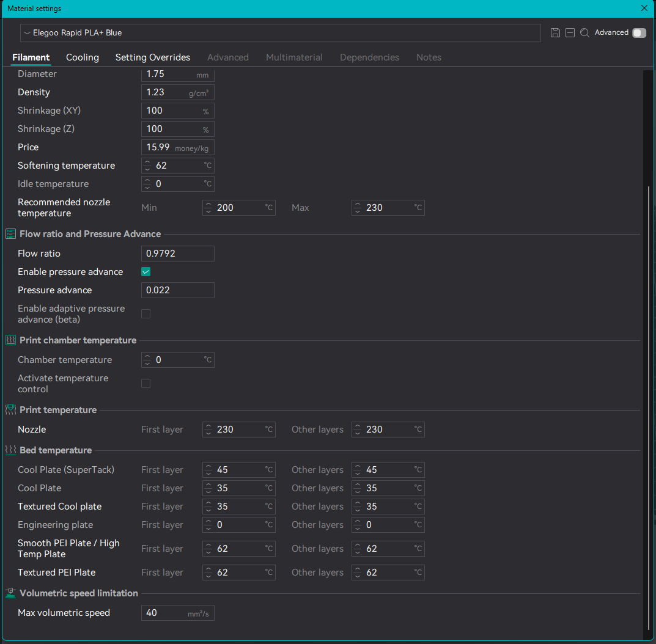Open the Notes tab
This screenshot has width=656, height=644.
429,57
